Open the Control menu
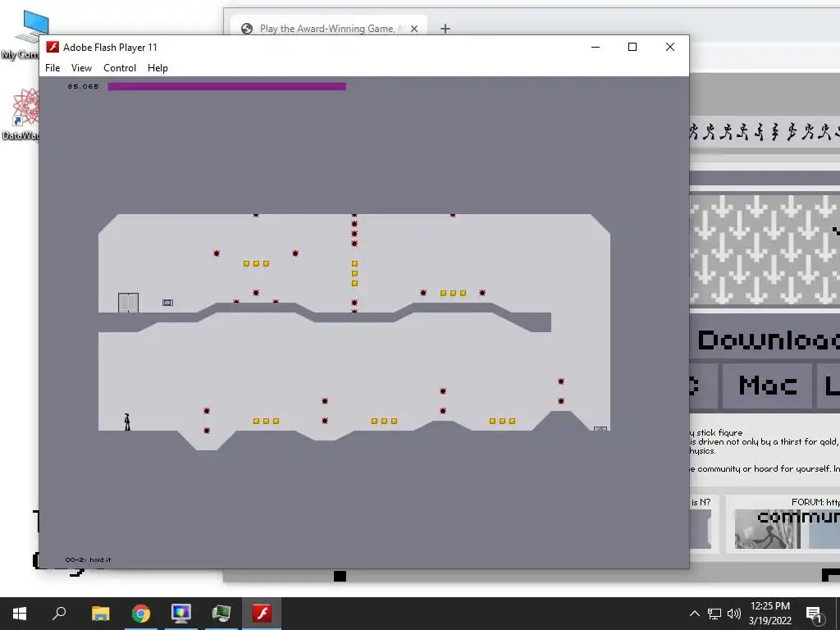Image resolution: width=840 pixels, height=630 pixels. (x=120, y=68)
